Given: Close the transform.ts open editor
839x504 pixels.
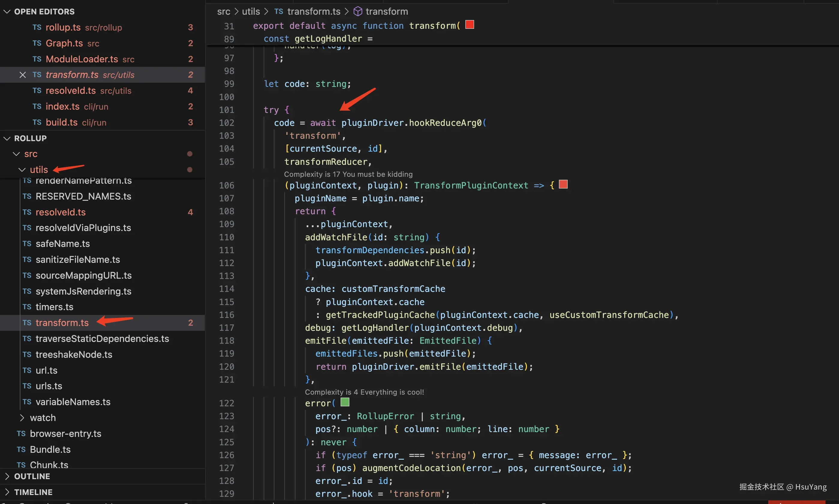Looking at the screenshot, I should (x=22, y=75).
